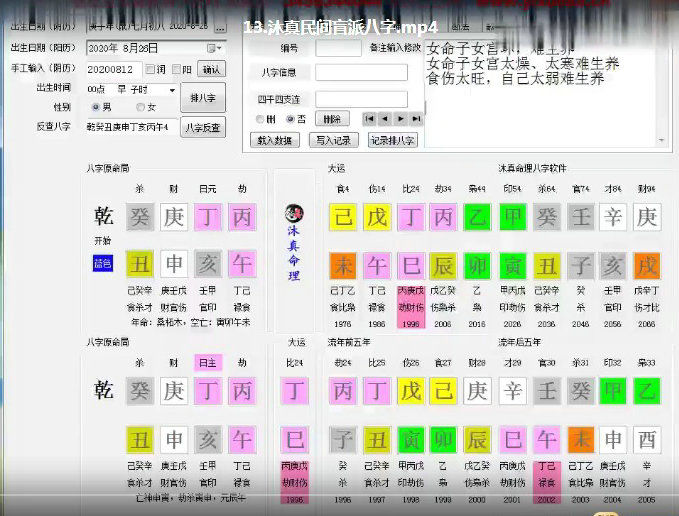
Task: Select green 卯 branch tile above 2016
Action: click(477, 265)
